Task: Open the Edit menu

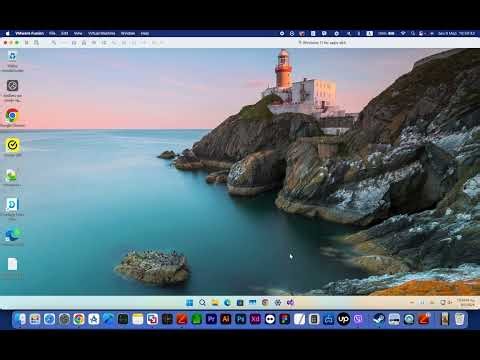Action: coord(65,33)
